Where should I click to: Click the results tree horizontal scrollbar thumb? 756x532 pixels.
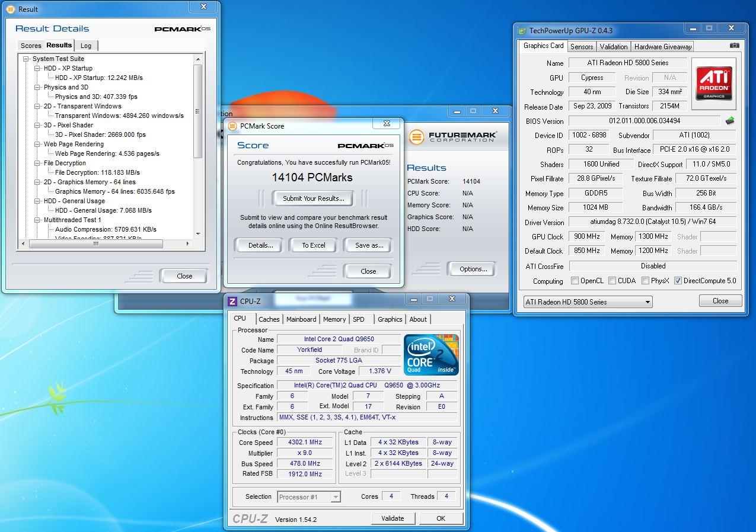[95, 243]
